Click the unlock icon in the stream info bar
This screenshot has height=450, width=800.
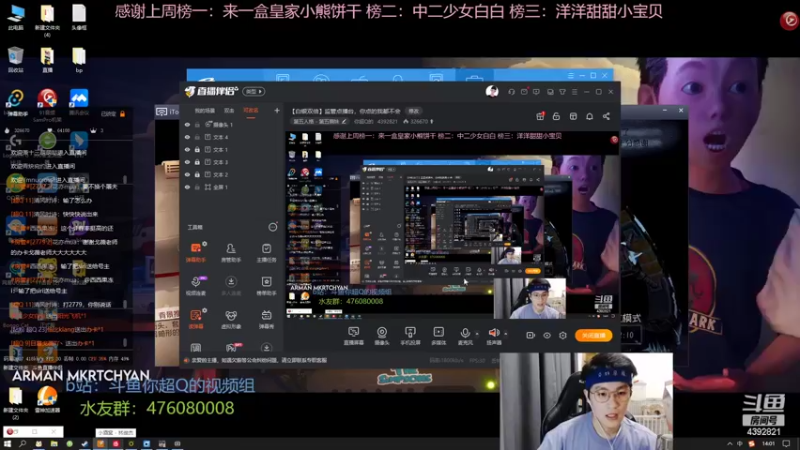556,116
